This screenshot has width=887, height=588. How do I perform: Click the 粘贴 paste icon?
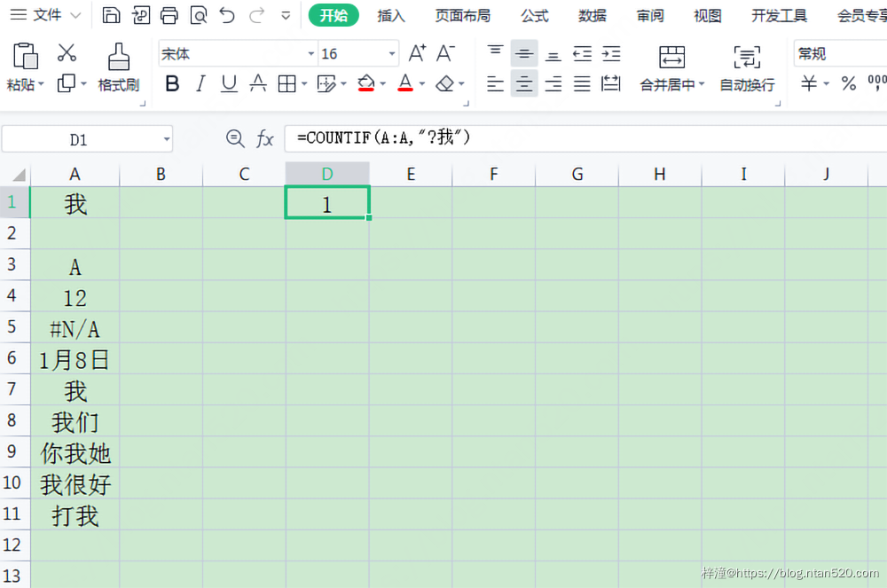(x=25, y=55)
